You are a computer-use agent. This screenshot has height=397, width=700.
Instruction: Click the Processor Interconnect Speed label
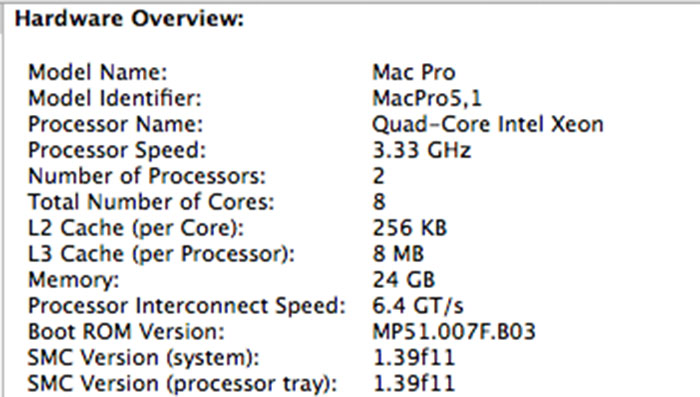tap(187, 305)
